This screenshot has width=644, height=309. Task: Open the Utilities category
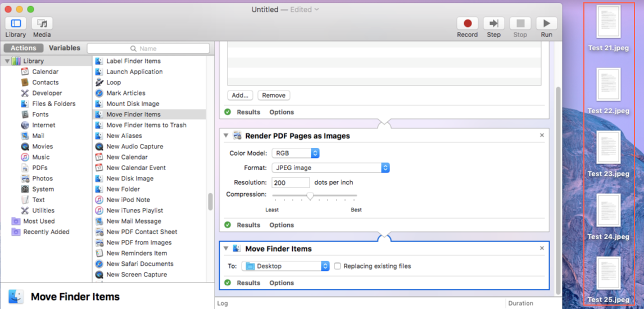click(43, 211)
